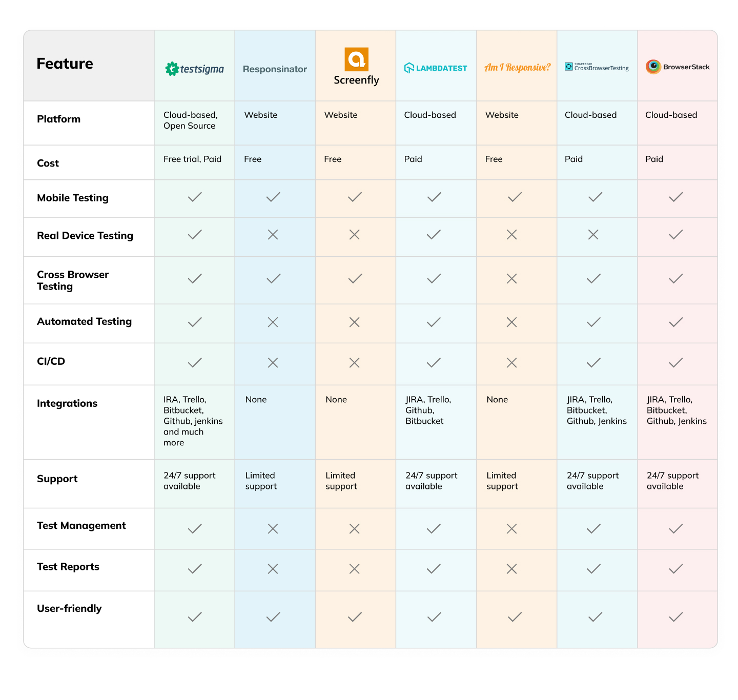Click CrossBrowserTesting's User-friendly checkmark
The image size is (738, 700).
(595, 617)
